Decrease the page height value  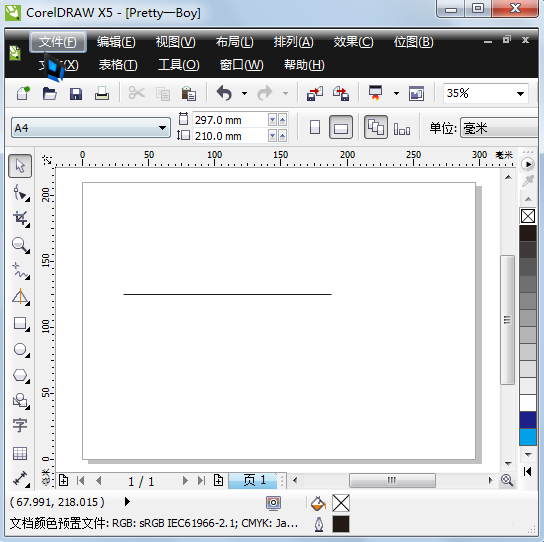272,136
